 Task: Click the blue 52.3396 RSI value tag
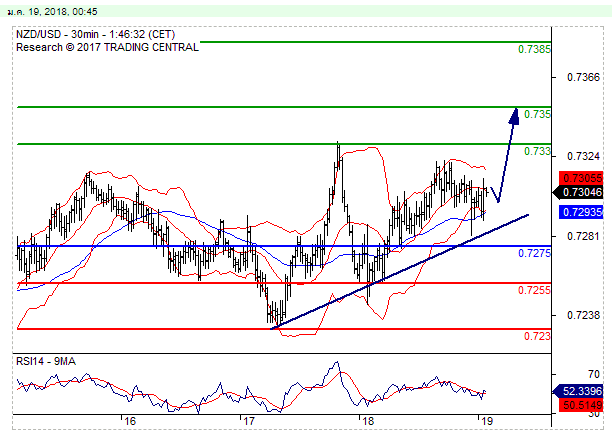click(578, 391)
